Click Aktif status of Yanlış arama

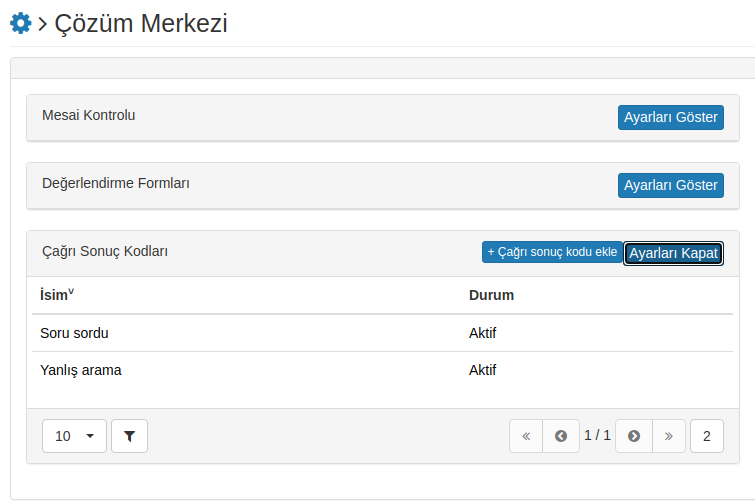[482, 370]
